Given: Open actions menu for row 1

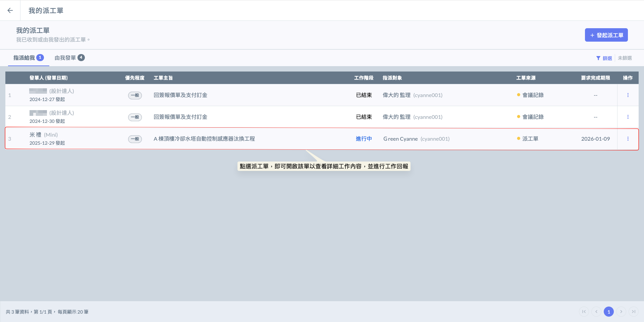Looking at the screenshot, I should (x=628, y=95).
